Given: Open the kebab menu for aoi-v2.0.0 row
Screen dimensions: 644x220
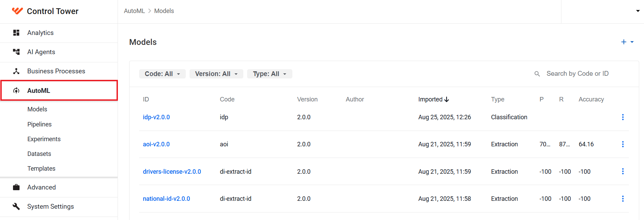Looking at the screenshot, I should pos(623,144).
